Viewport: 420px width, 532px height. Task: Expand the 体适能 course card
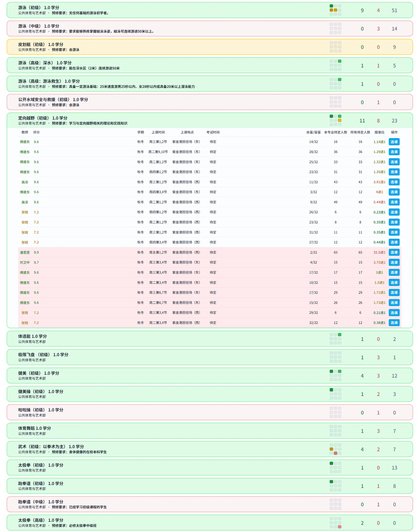point(210,339)
